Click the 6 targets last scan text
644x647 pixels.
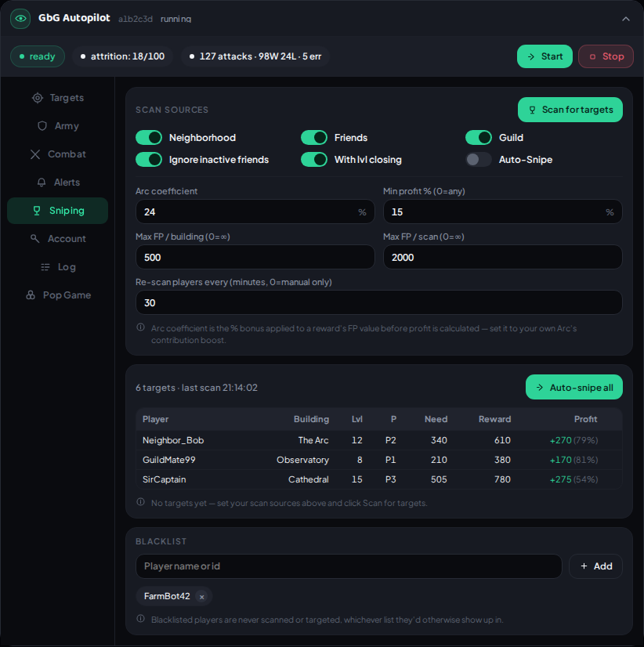point(197,388)
